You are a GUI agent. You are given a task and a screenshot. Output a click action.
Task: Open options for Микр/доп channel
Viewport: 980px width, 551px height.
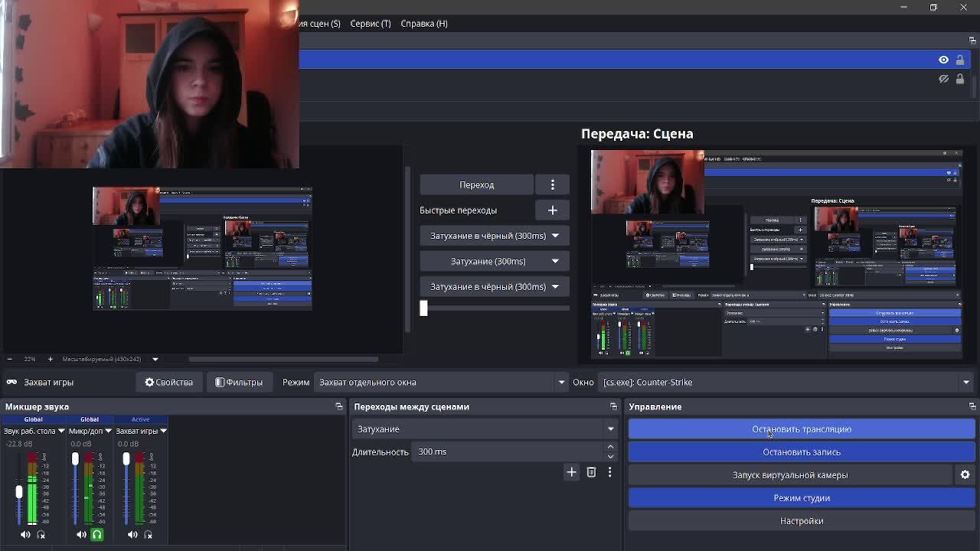click(108, 431)
